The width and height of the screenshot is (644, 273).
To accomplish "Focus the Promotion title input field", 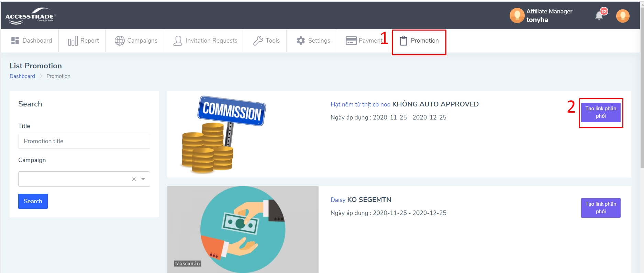I will (x=84, y=141).
